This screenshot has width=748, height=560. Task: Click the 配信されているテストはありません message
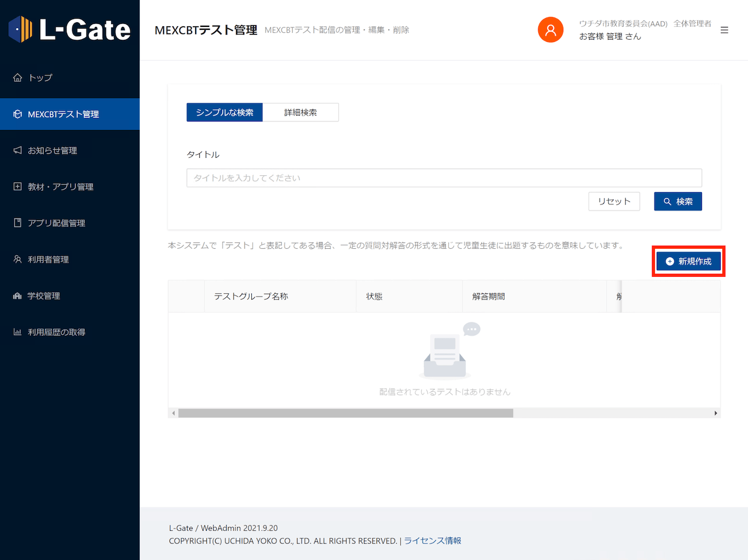click(x=445, y=392)
